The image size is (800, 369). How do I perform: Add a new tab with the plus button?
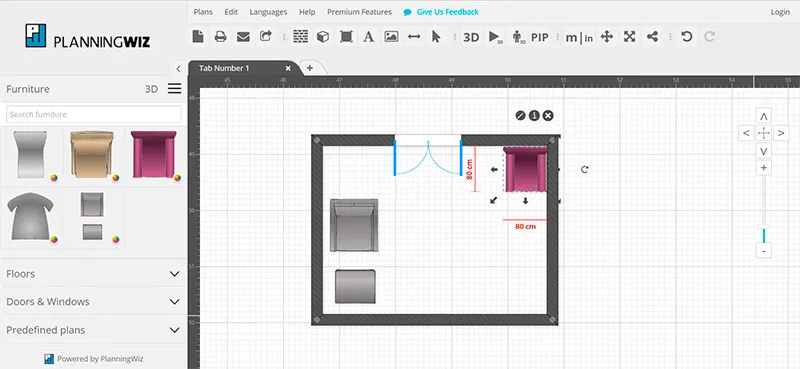(309, 68)
